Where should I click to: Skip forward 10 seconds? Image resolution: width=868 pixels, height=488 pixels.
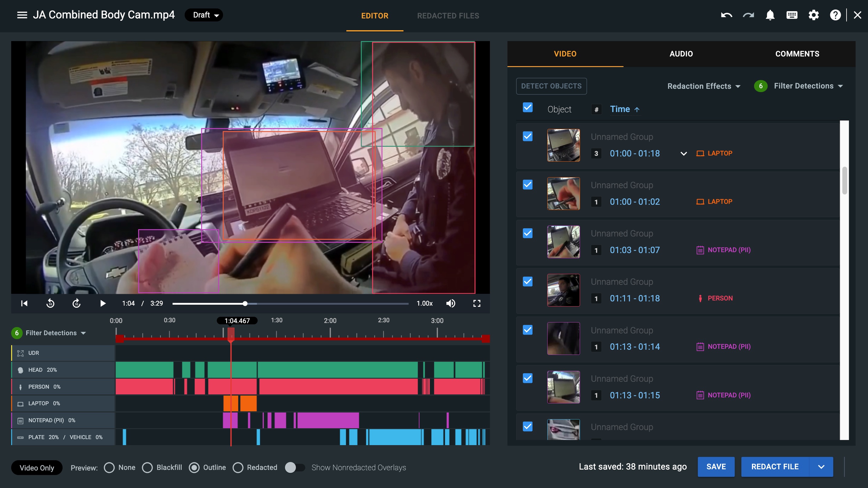(76, 303)
